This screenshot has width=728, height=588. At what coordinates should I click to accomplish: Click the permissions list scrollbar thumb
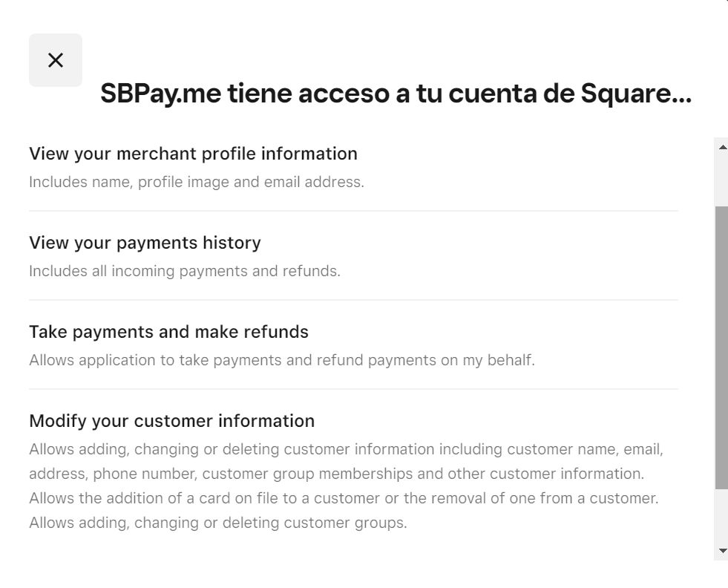click(x=721, y=347)
